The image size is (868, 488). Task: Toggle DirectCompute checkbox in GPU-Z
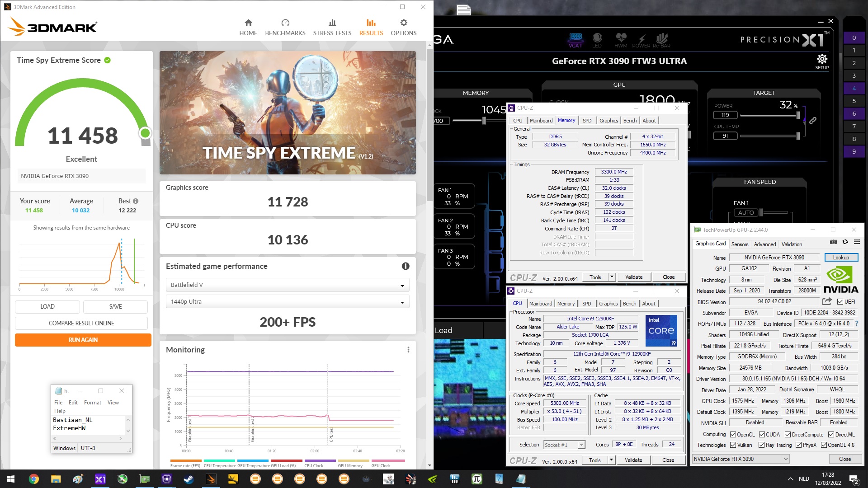click(x=788, y=435)
